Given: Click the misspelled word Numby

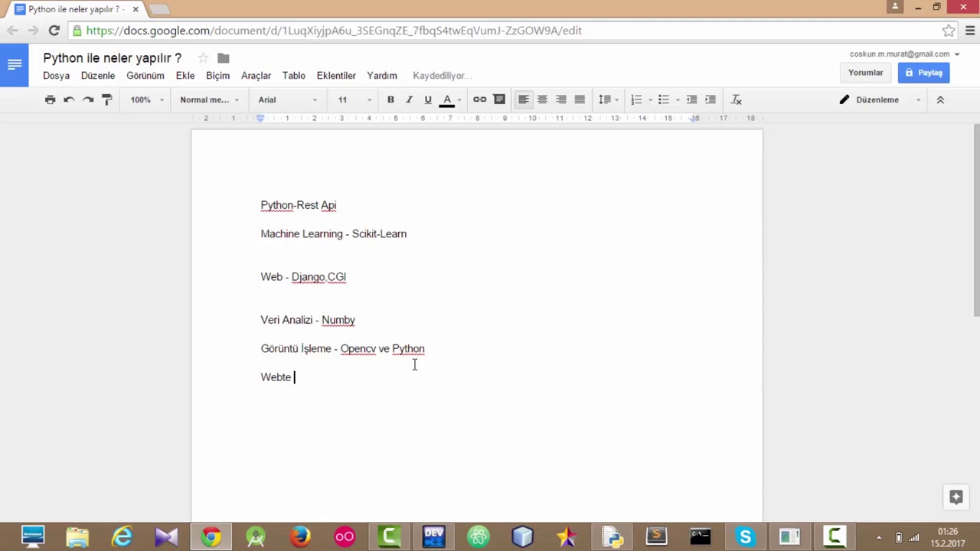Looking at the screenshot, I should click(338, 320).
